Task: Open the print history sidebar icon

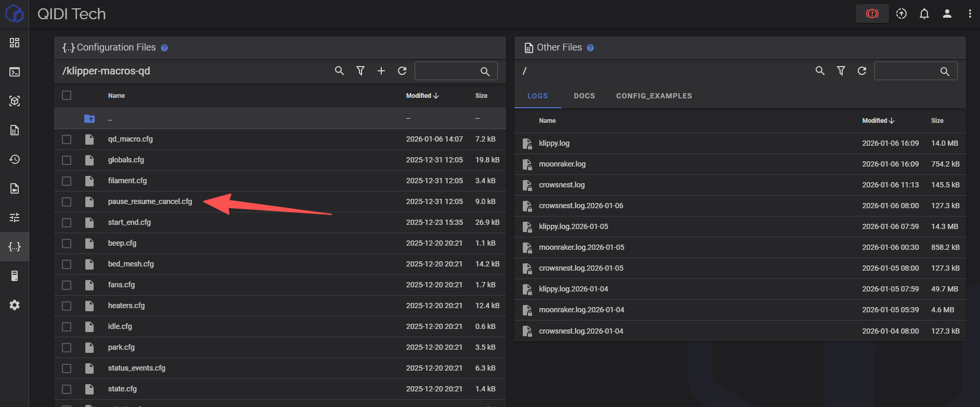Action: coord(15,159)
